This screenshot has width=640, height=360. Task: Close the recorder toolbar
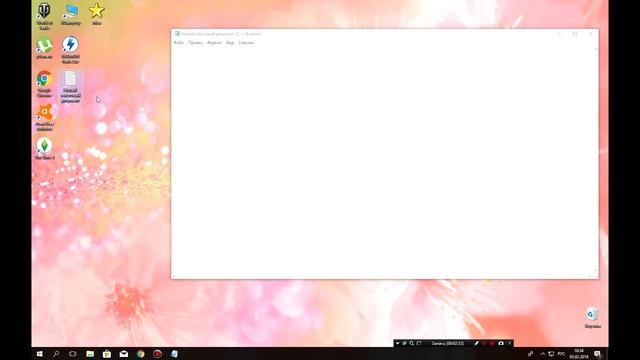[x=509, y=344]
